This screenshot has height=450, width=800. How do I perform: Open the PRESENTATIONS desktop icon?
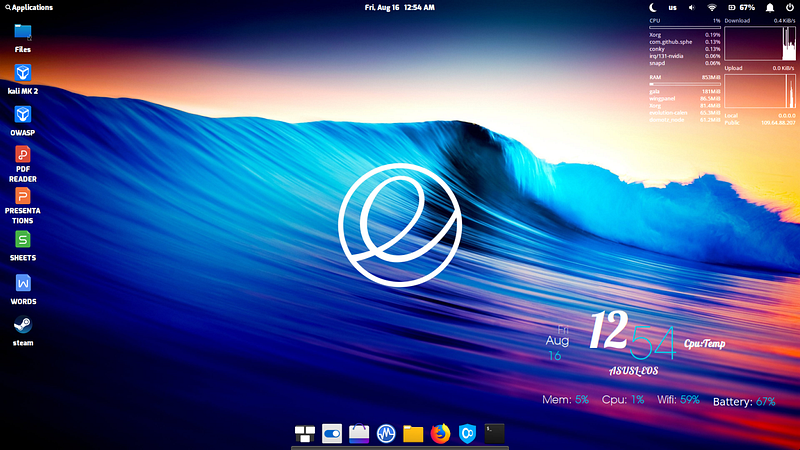(22, 206)
